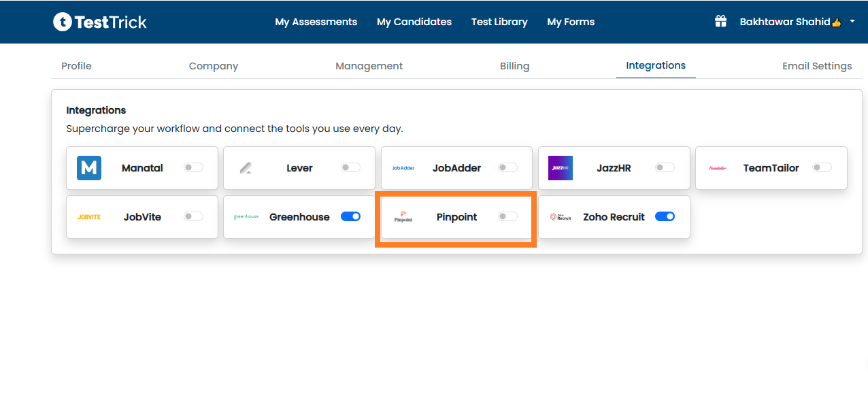Image resolution: width=868 pixels, height=417 pixels.
Task: Select the Integrations tab
Action: pos(656,65)
